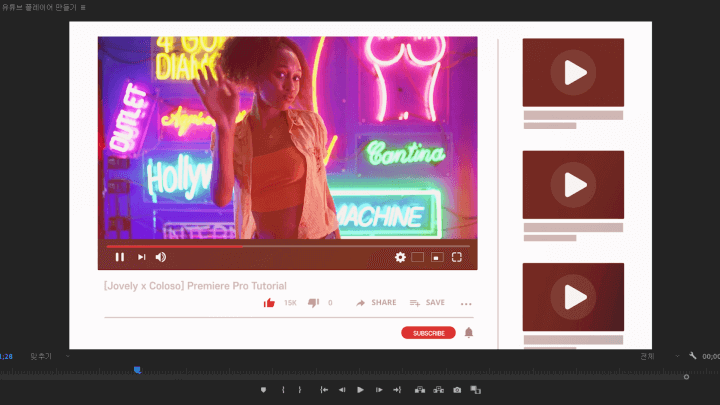Click the thumbs-up like icon
Viewport: 720px width, 405px height.
[269, 303]
